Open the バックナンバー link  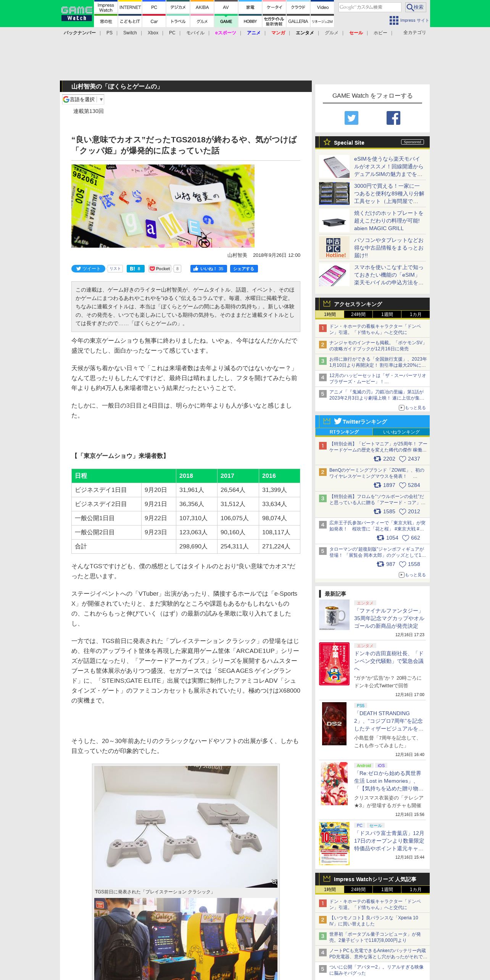click(80, 33)
